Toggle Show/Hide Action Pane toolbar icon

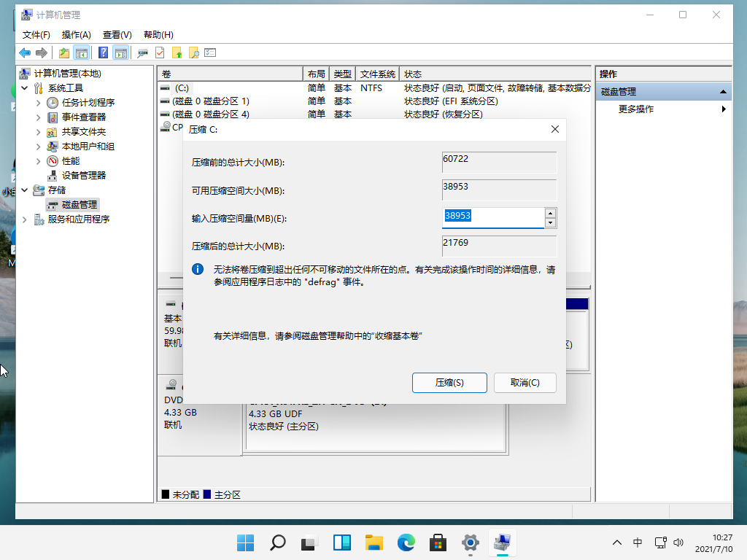pos(120,52)
